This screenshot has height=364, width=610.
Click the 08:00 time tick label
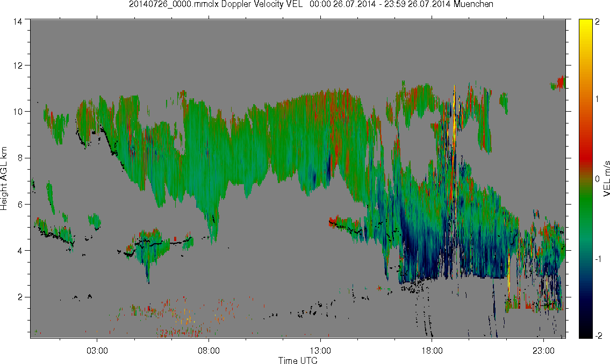click(x=209, y=351)
